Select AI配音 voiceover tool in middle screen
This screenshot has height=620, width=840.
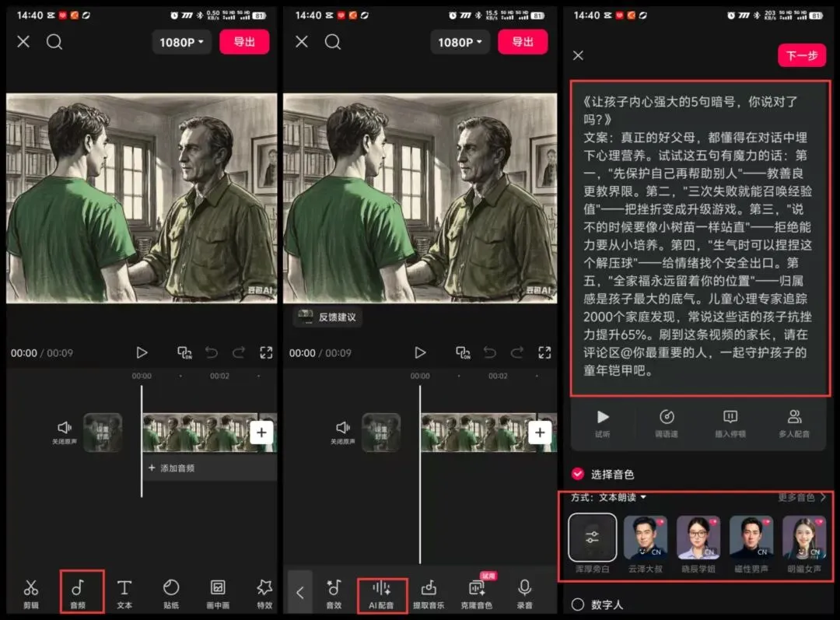coord(381,595)
